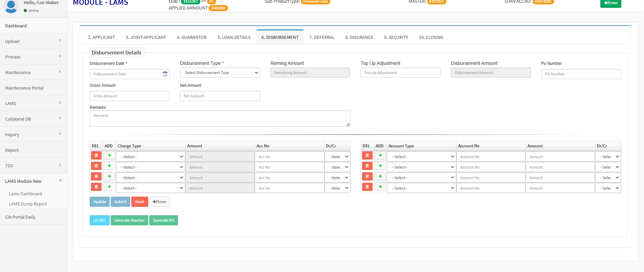
Task: Click the user avatar icon
Action: (x=11, y=6)
